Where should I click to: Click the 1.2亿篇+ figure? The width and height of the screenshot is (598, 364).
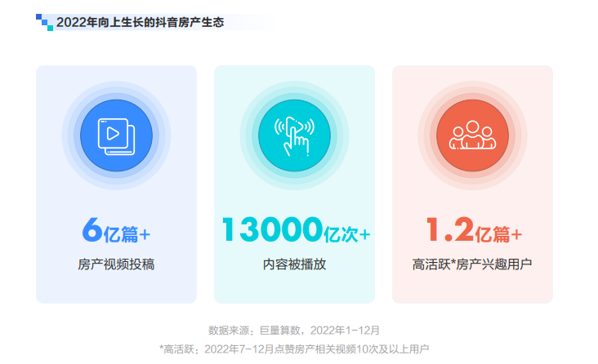coord(474,230)
